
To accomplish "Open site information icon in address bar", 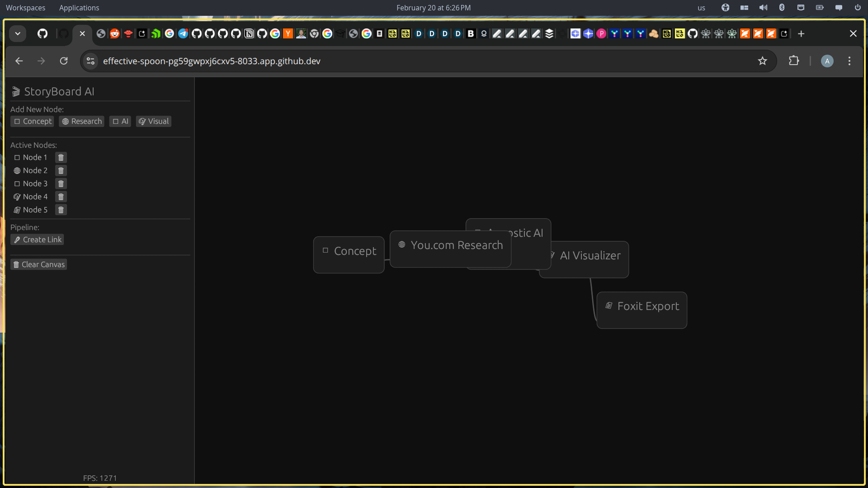I will [x=90, y=61].
